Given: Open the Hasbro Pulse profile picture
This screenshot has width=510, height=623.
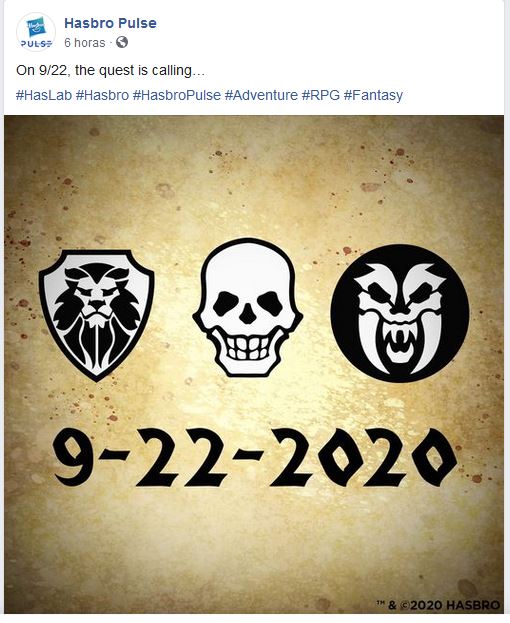Looking at the screenshot, I should [36, 32].
